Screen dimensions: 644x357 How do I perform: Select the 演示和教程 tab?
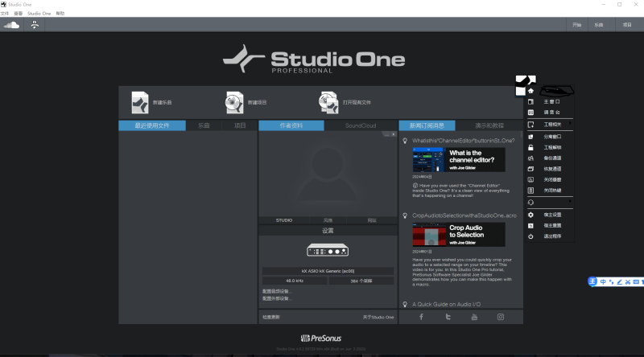coord(489,125)
